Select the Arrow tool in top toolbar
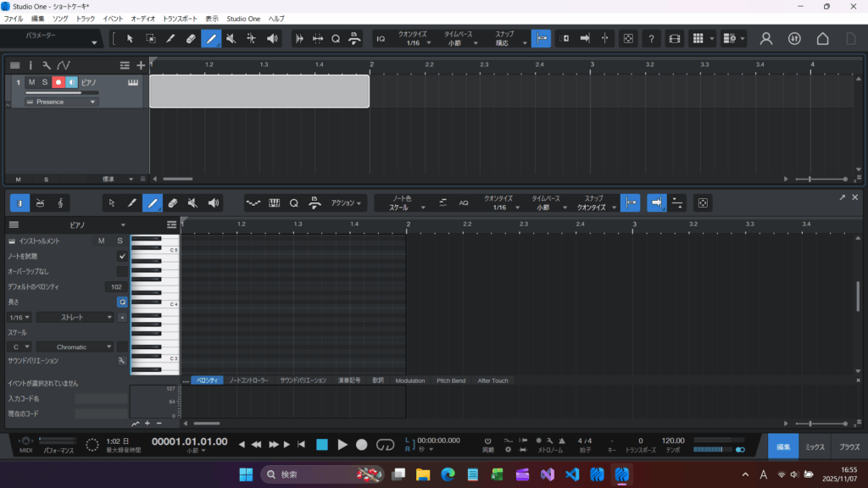The image size is (868, 488). (130, 39)
